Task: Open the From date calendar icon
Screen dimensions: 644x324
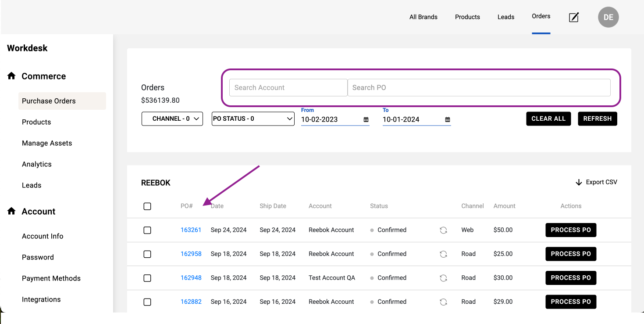Action: pyautogui.click(x=366, y=119)
